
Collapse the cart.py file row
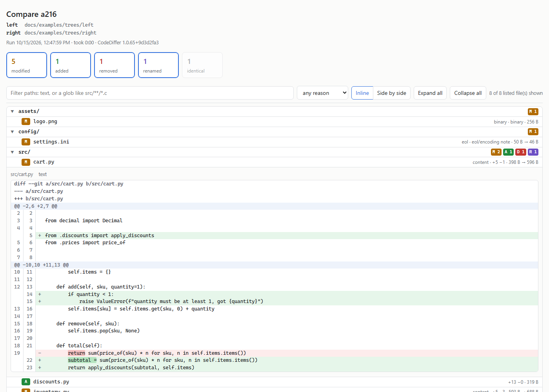[x=274, y=162]
